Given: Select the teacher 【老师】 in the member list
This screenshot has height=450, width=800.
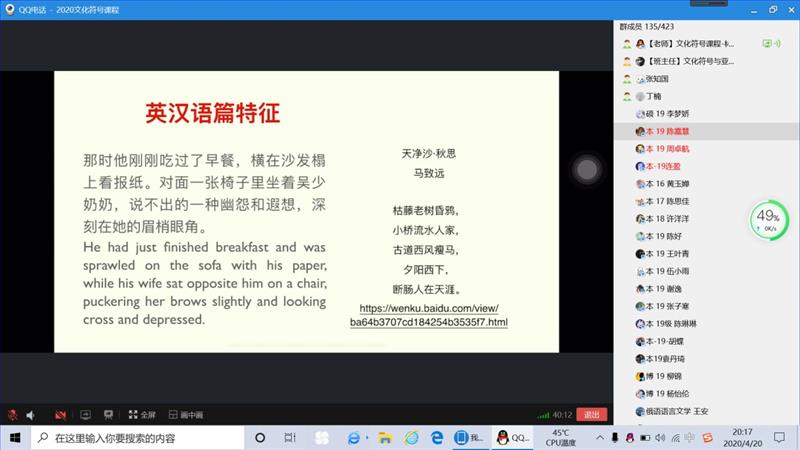Looking at the screenshot, I should point(690,44).
